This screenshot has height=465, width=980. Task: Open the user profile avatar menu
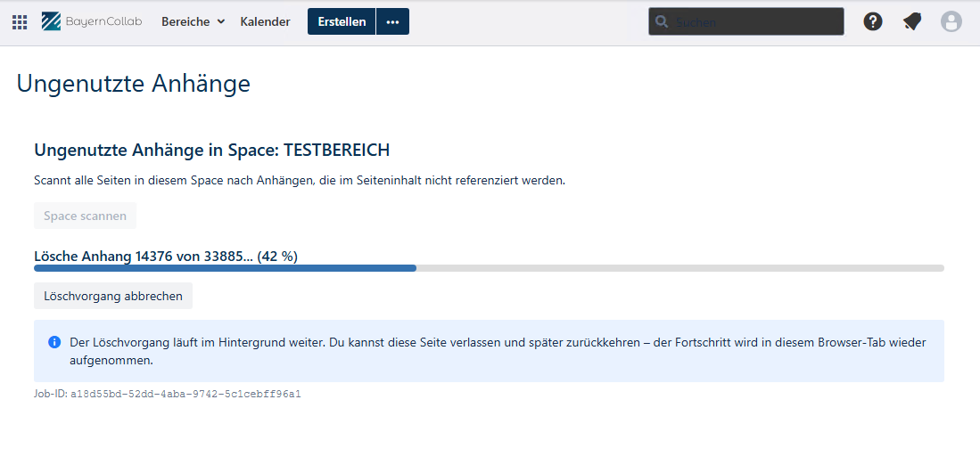951,22
